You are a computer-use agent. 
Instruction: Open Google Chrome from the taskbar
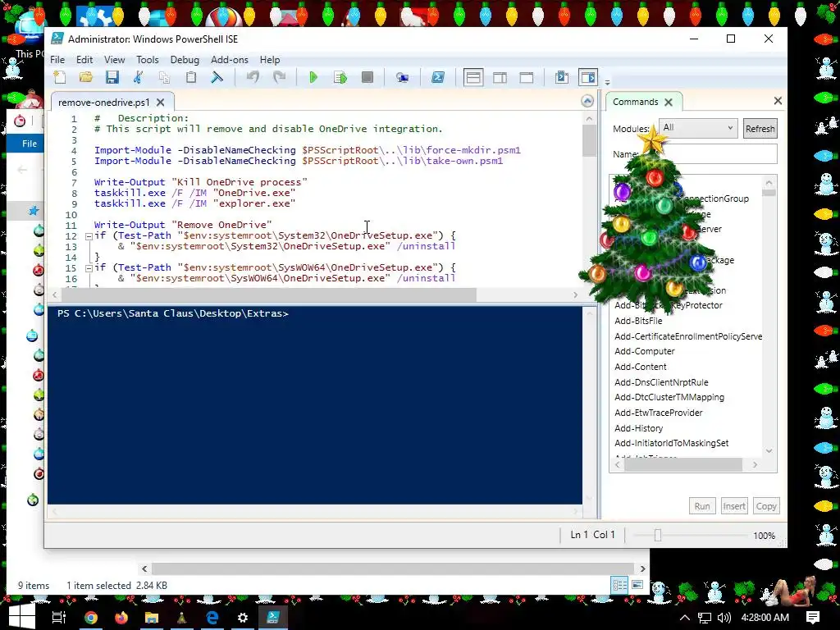click(90, 618)
